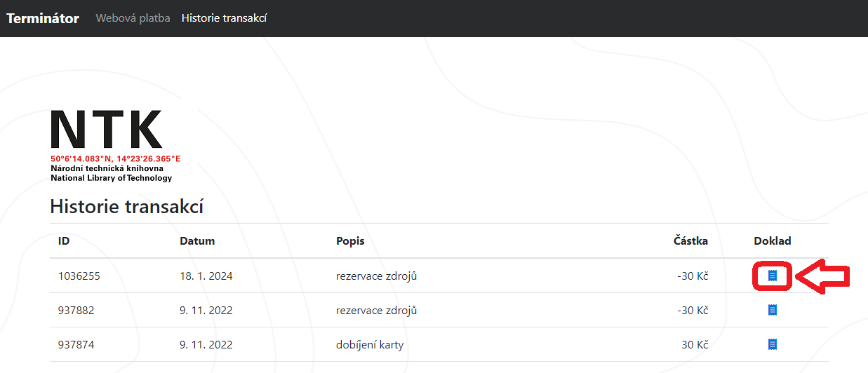
Task: Click the dobíjení karty description
Action: tap(370, 345)
